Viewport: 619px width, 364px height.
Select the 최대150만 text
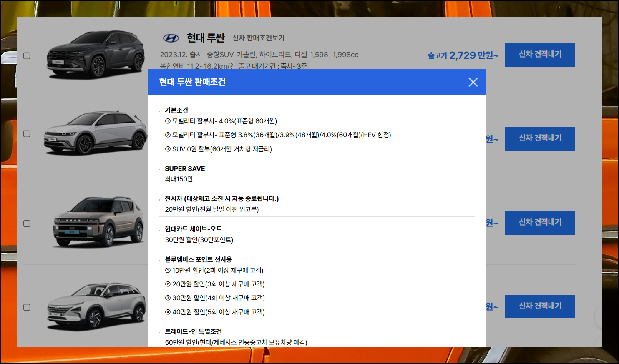point(179,179)
